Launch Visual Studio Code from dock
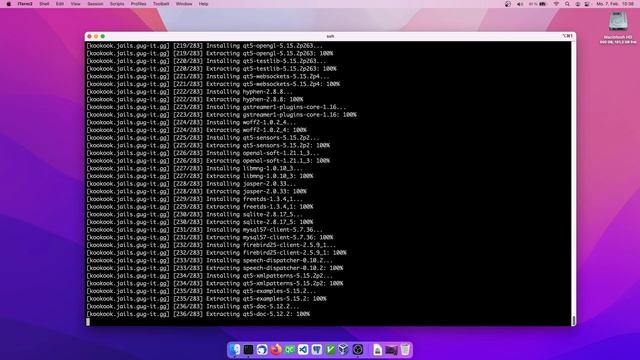The image size is (640, 360). tap(303, 350)
